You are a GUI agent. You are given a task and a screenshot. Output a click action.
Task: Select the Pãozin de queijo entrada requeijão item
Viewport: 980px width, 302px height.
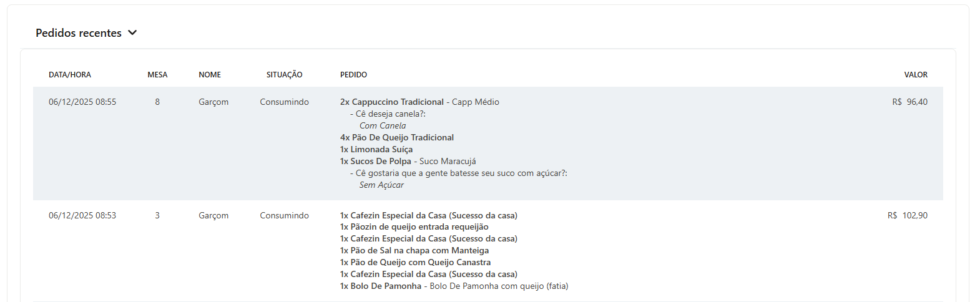414,226
